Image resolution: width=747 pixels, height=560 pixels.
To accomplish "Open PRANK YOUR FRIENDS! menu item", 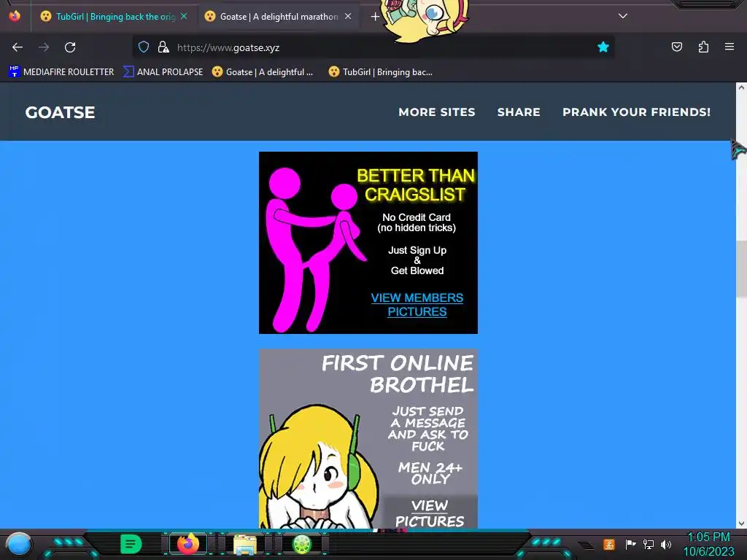I will point(636,112).
